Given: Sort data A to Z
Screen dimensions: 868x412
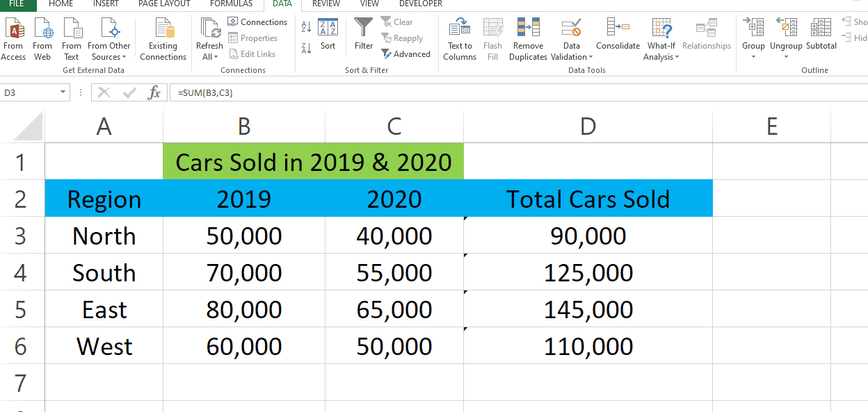Looking at the screenshot, I should tap(306, 25).
